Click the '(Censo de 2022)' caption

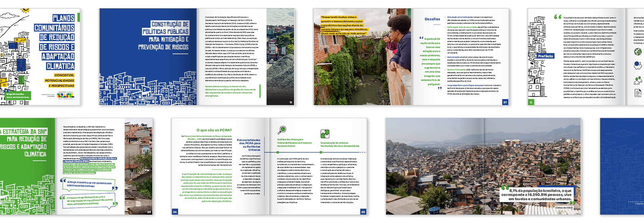[x=564, y=208]
